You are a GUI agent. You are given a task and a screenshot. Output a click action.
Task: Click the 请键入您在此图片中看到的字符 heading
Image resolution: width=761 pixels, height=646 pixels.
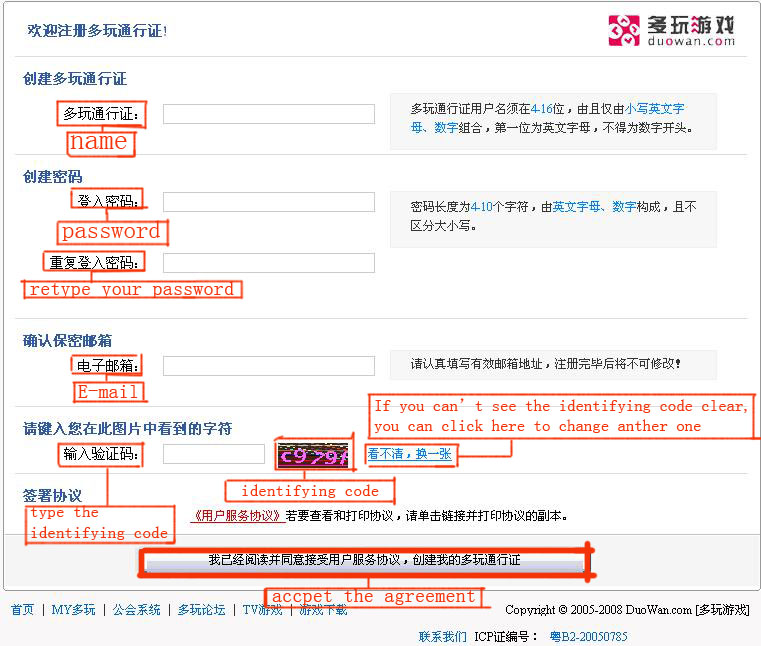128,429
